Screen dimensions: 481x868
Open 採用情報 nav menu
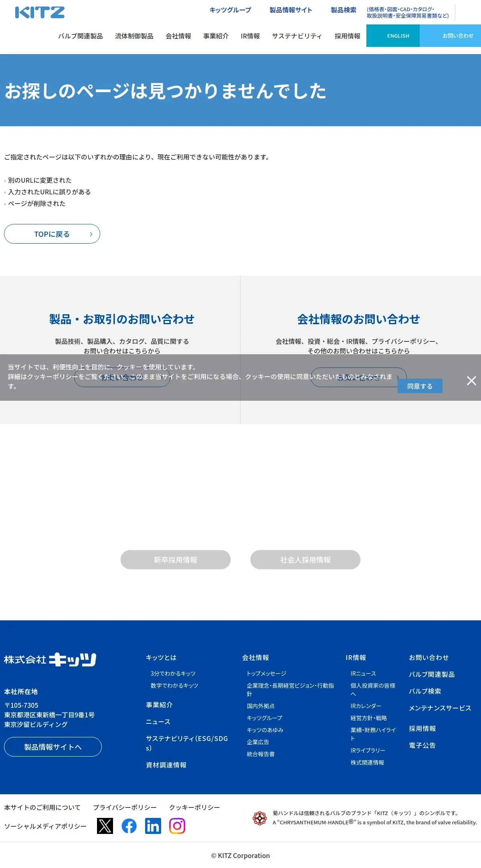tap(348, 36)
